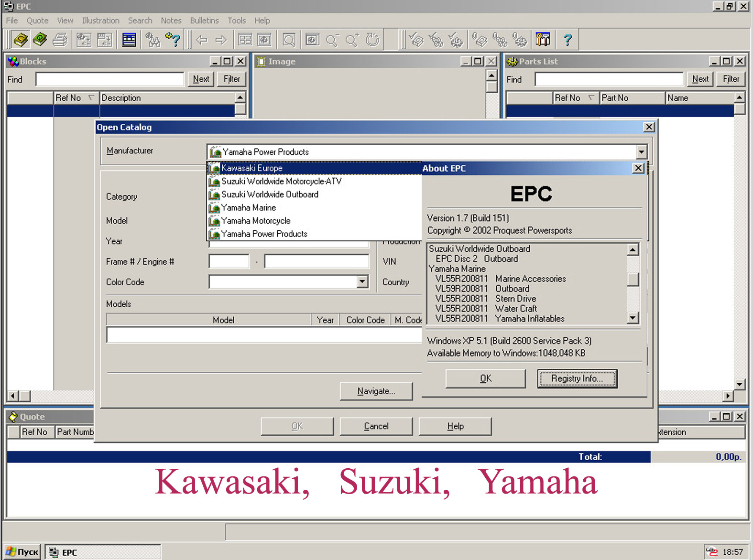
Task: Click the tools icon with hammer
Action: point(543,40)
